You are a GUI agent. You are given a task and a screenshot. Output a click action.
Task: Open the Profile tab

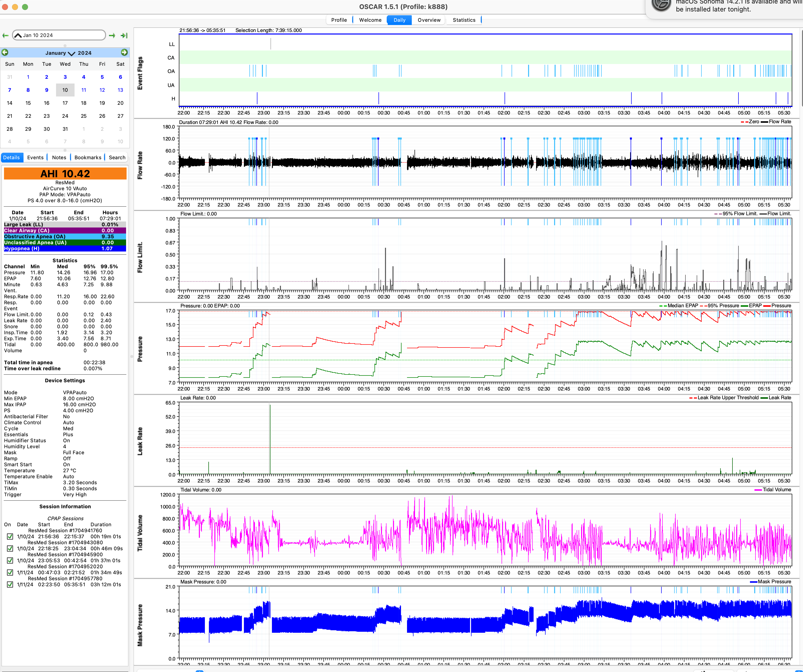[x=339, y=20]
